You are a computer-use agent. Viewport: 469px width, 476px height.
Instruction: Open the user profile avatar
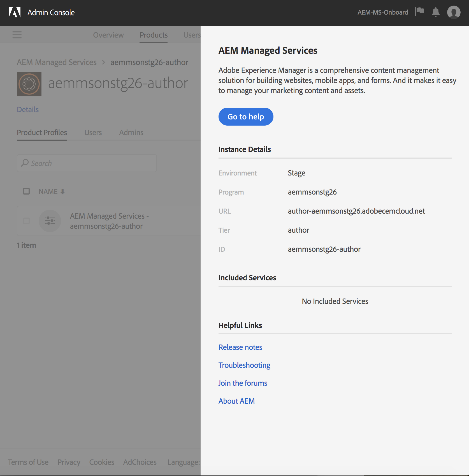pos(454,12)
